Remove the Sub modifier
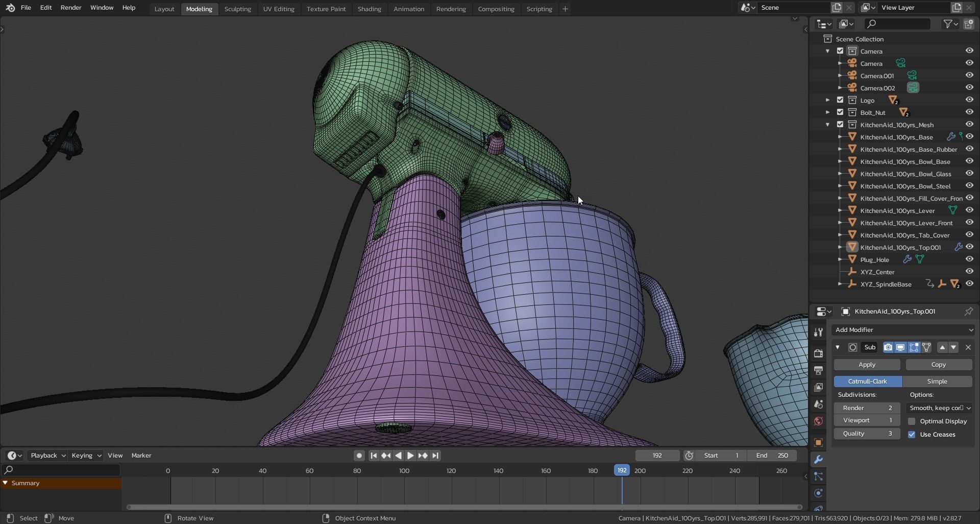 [968, 347]
